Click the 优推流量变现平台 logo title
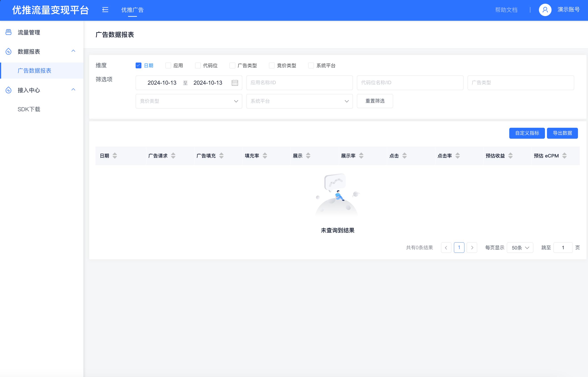This screenshot has height=377, width=588. click(50, 10)
